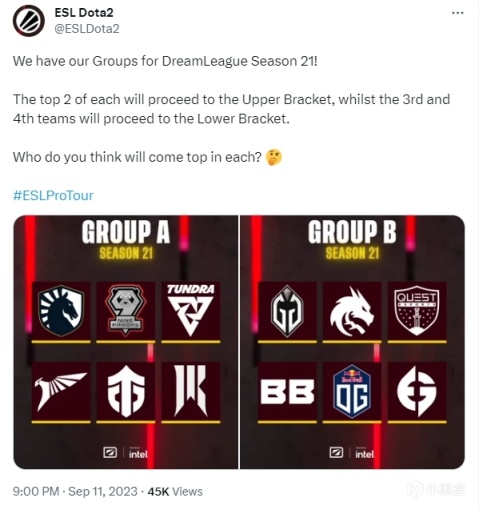Open the tweet's three-dot more menu
Image resolution: width=479 pixels, height=510 pixels.
point(457,13)
